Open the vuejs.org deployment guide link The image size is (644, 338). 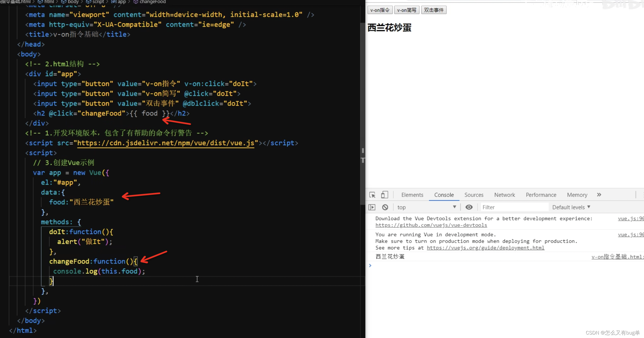[x=485, y=248]
